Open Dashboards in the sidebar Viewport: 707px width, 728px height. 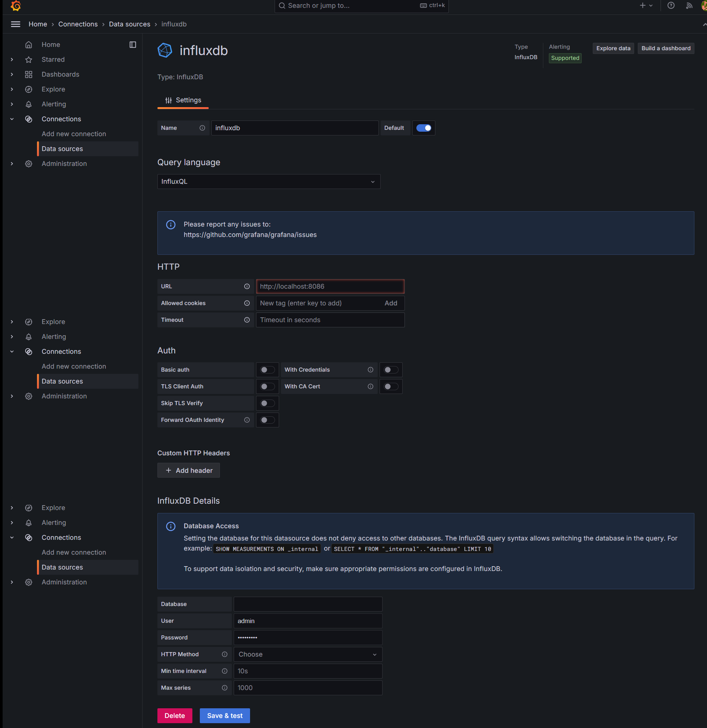coord(60,74)
